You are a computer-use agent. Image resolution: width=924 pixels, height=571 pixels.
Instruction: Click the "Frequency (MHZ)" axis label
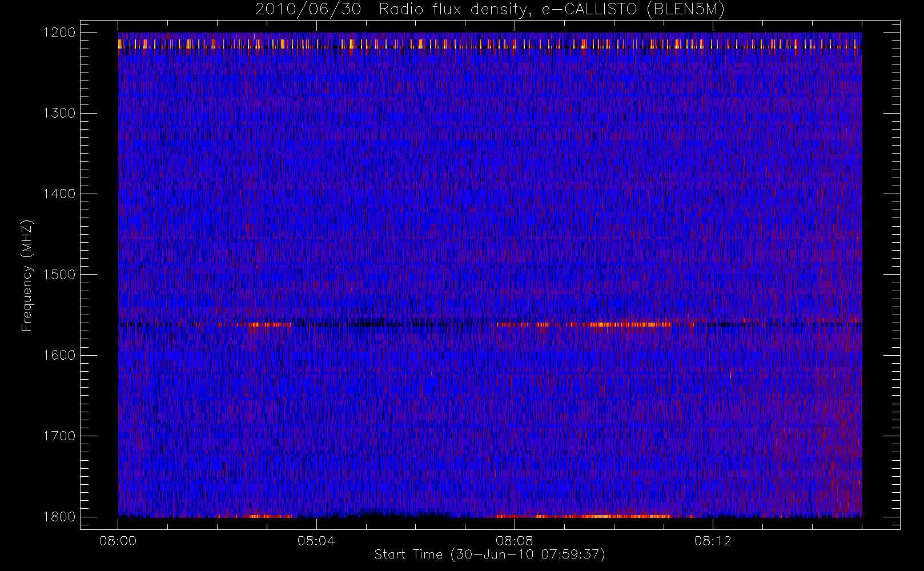(x=27, y=275)
